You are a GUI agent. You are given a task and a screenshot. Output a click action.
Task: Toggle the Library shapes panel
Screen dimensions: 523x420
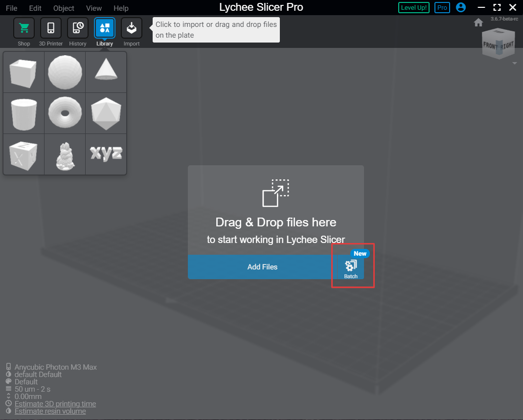tap(105, 28)
